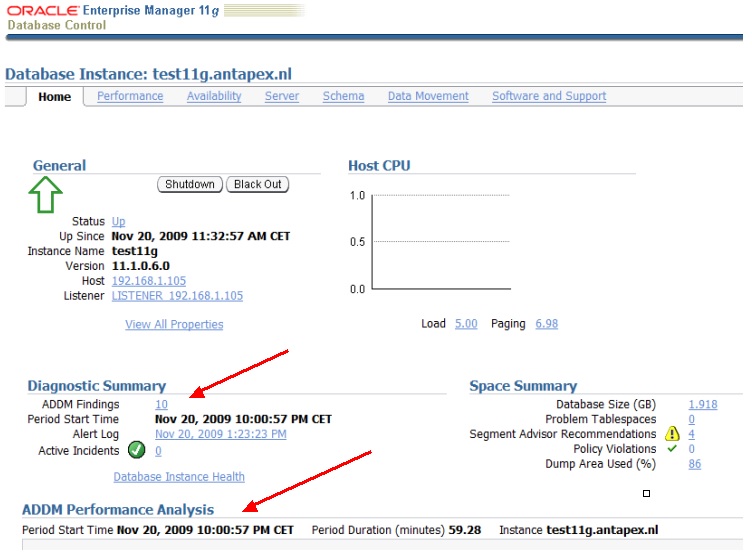752x557 pixels.
Task: Switch to the Availability tab
Action: click(x=214, y=96)
